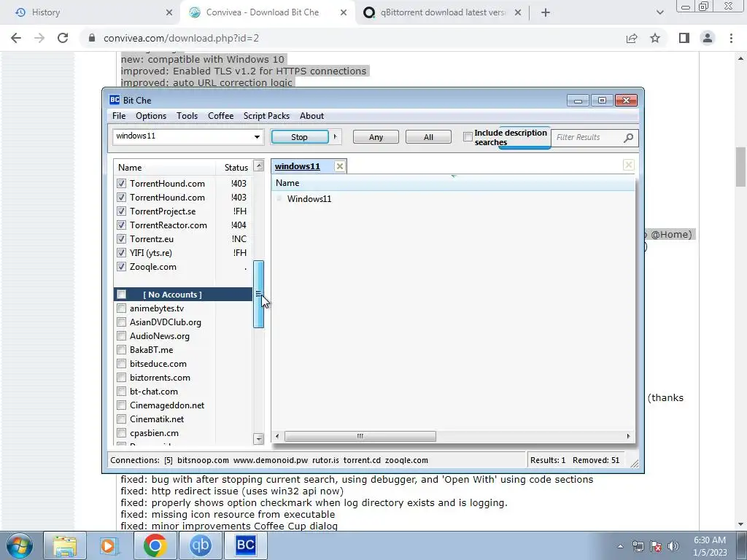
Task: Uncheck the Zooqle.com checkbox
Action: coord(122,267)
